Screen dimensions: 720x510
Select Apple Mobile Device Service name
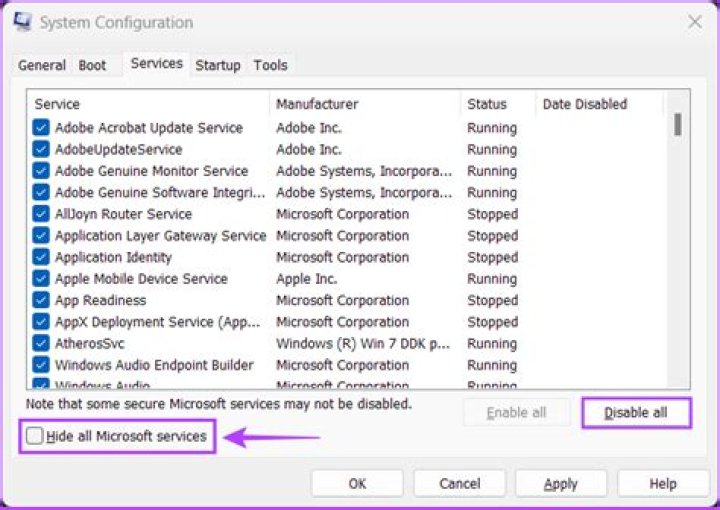point(141,279)
